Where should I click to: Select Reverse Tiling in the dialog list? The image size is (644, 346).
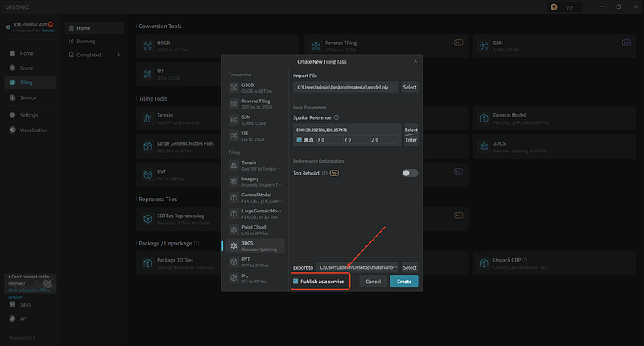point(255,104)
